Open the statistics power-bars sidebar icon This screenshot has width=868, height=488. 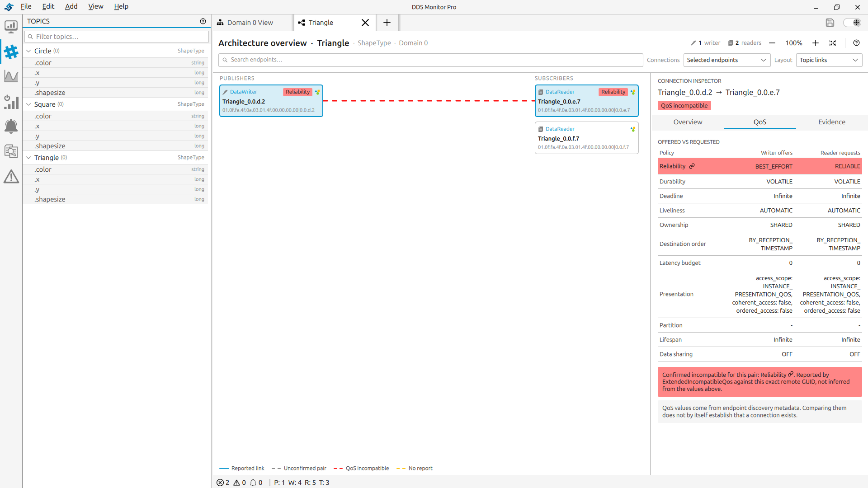click(11, 102)
